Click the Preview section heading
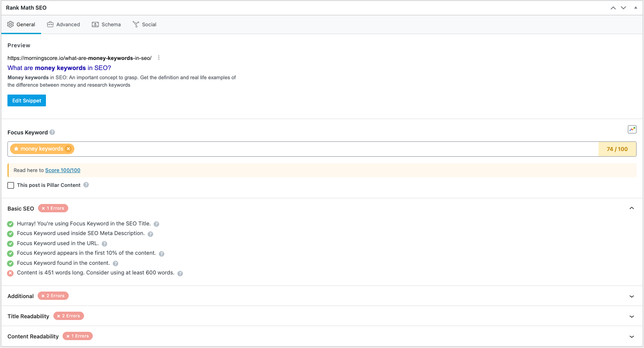 (19, 46)
